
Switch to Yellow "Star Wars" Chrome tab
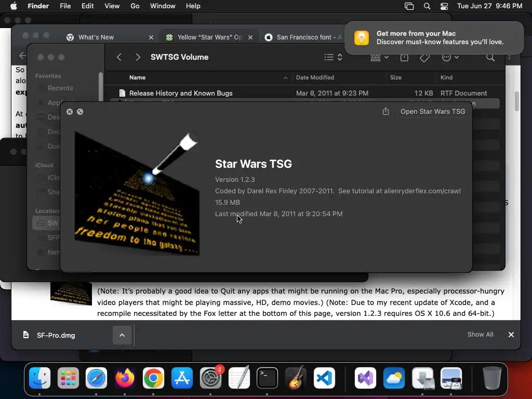pos(210,37)
